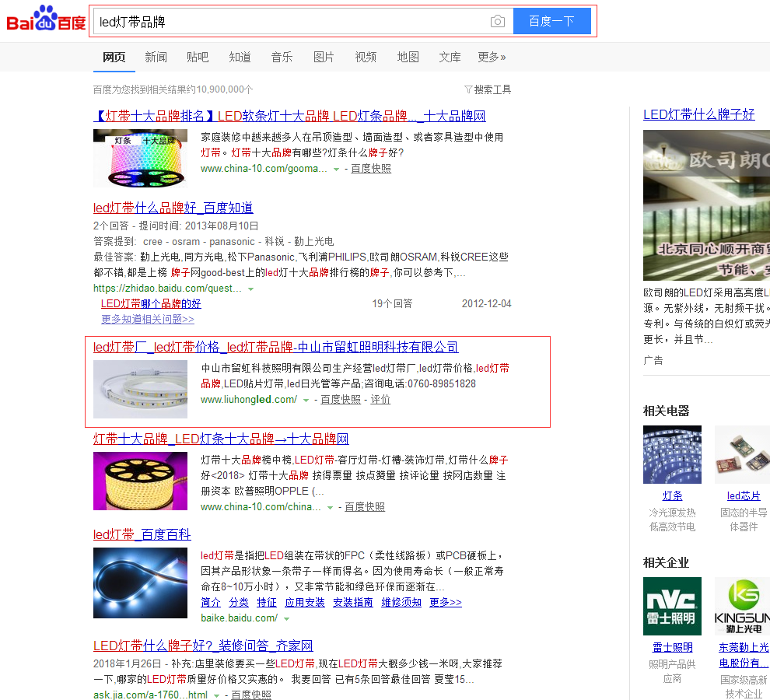Open the 更多» navigation menu
Screen dimensions: 770x700
[x=492, y=57]
